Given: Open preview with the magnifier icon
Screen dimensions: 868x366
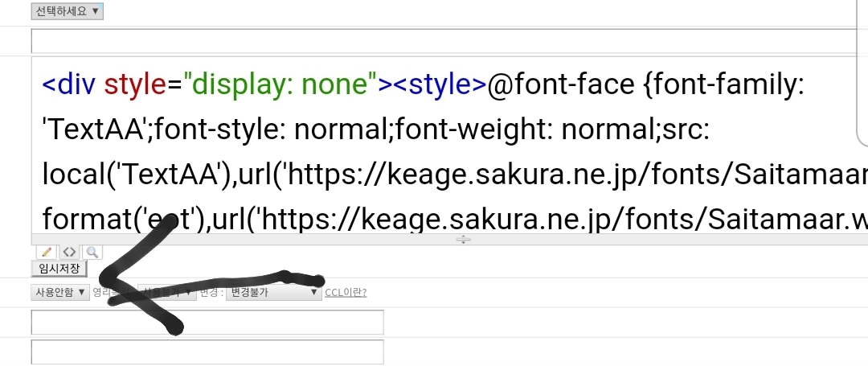Looking at the screenshot, I should [93, 252].
